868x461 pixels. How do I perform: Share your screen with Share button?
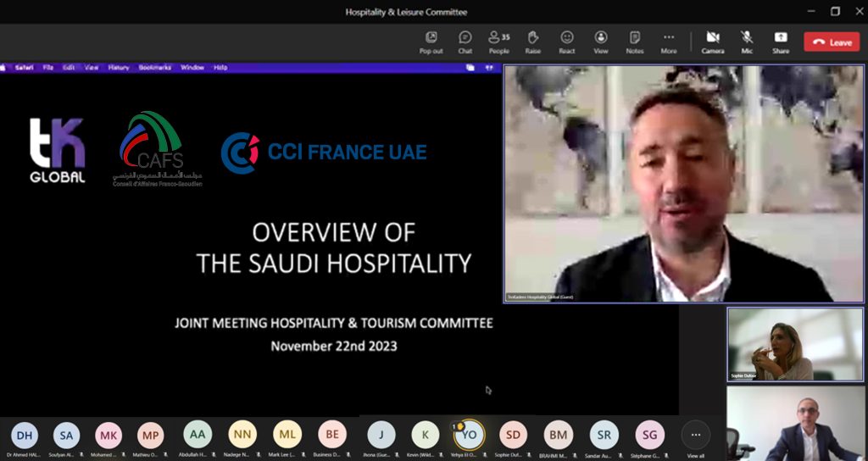point(781,42)
